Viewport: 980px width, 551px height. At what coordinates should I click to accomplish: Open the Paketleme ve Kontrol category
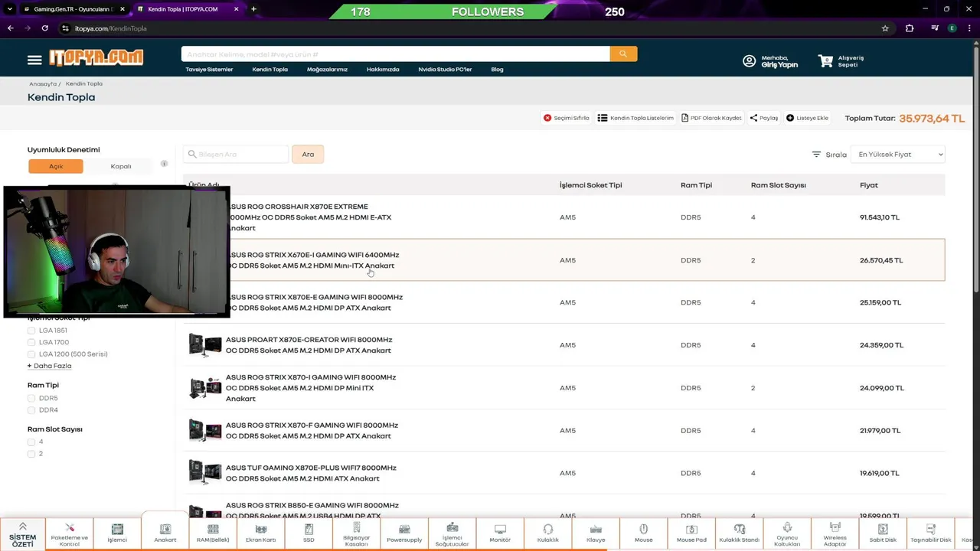pos(70,534)
